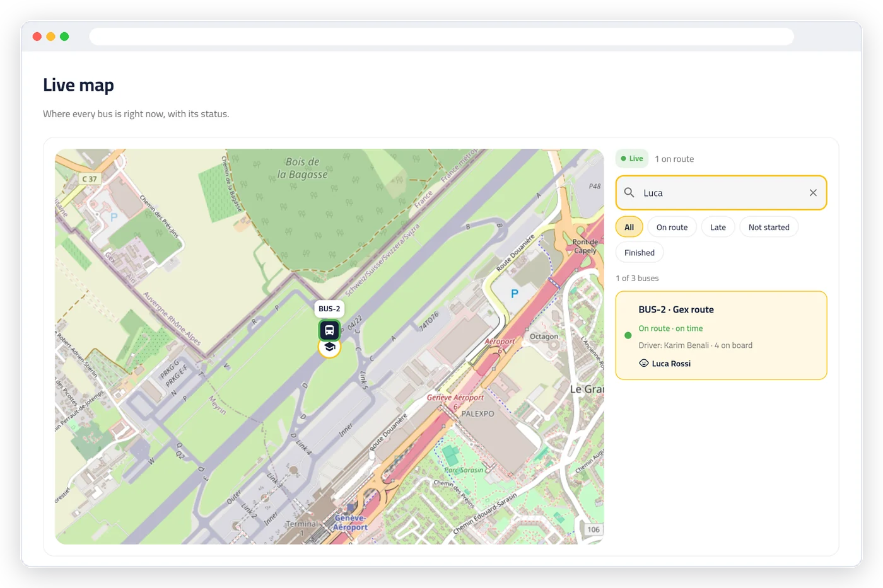This screenshot has height=588, width=883.
Task: Click "On route · on time" status text
Action: coord(670,328)
